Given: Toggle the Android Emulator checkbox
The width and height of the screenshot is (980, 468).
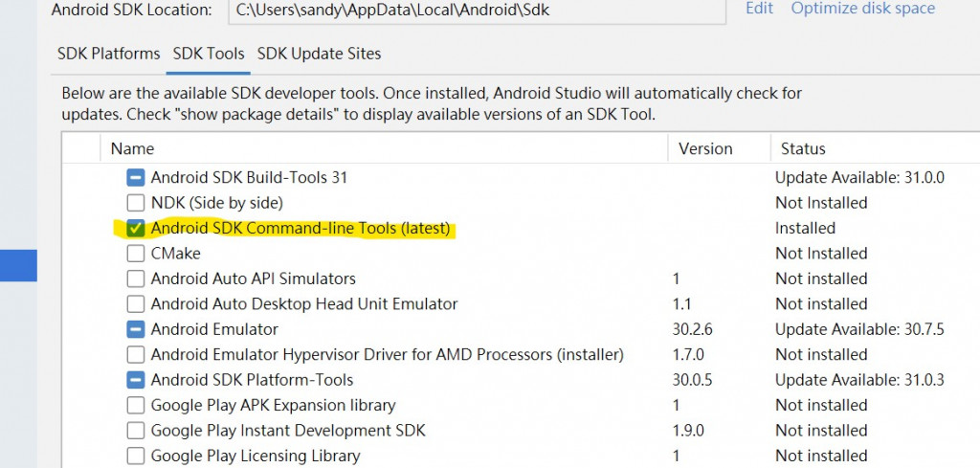Looking at the screenshot, I should pyautogui.click(x=136, y=329).
